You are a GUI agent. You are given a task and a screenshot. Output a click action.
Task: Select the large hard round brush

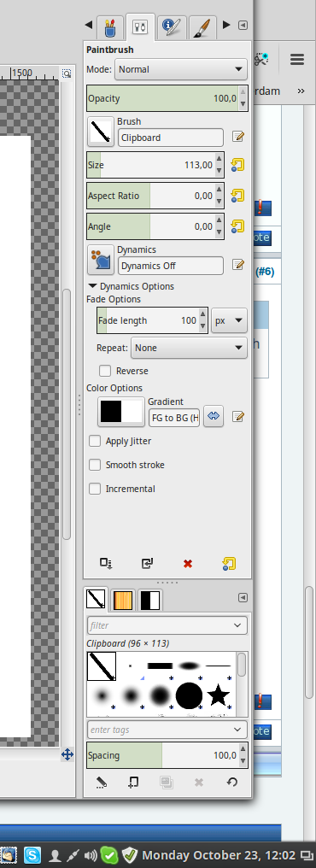[x=189, y=695]
